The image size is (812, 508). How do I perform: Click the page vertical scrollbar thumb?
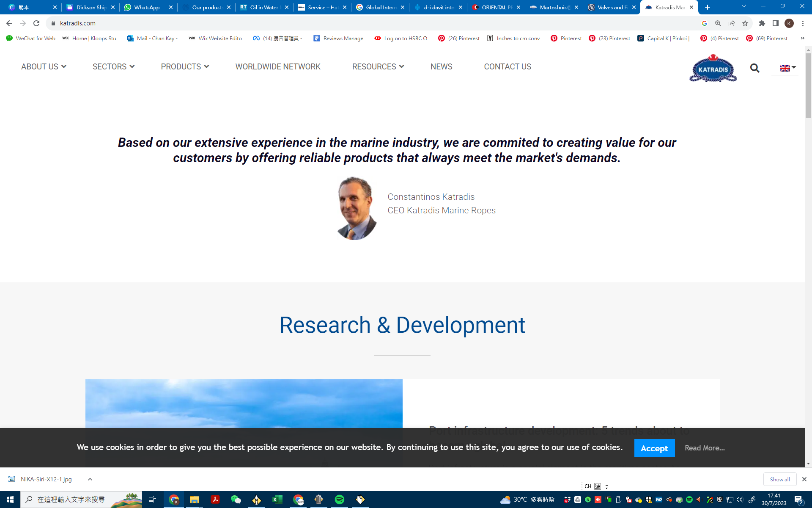pos(808,85)
